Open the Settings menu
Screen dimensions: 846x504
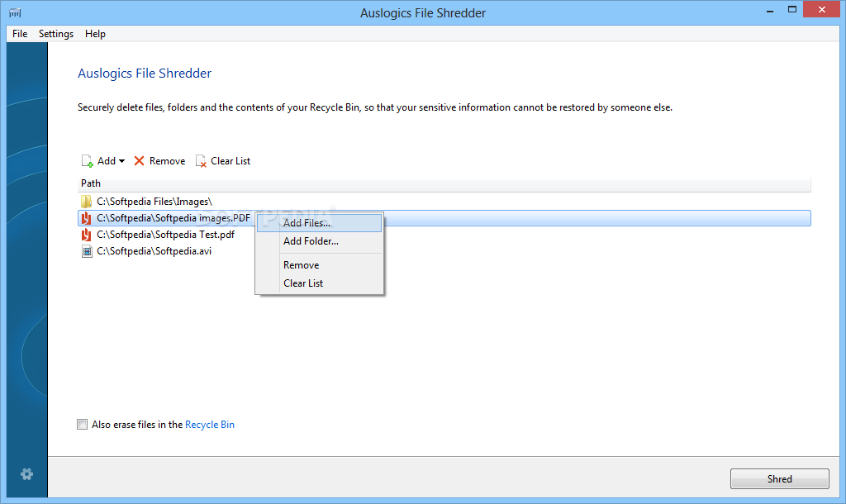(56, 33)
